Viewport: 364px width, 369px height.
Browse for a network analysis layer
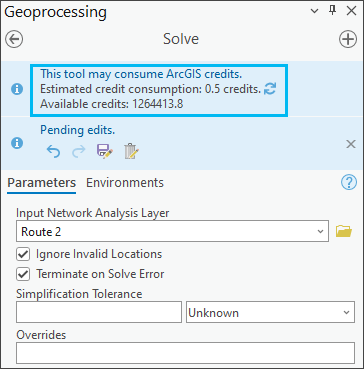344,231
